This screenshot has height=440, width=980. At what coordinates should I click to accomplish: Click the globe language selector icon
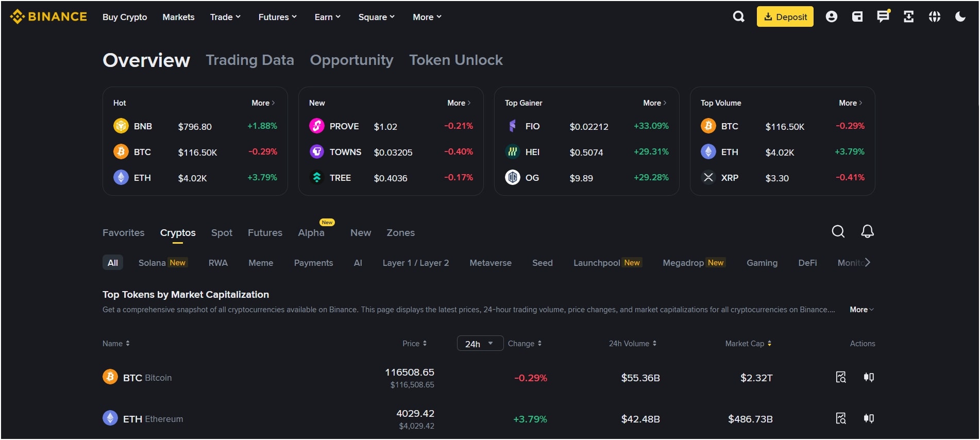coord(934,17)
